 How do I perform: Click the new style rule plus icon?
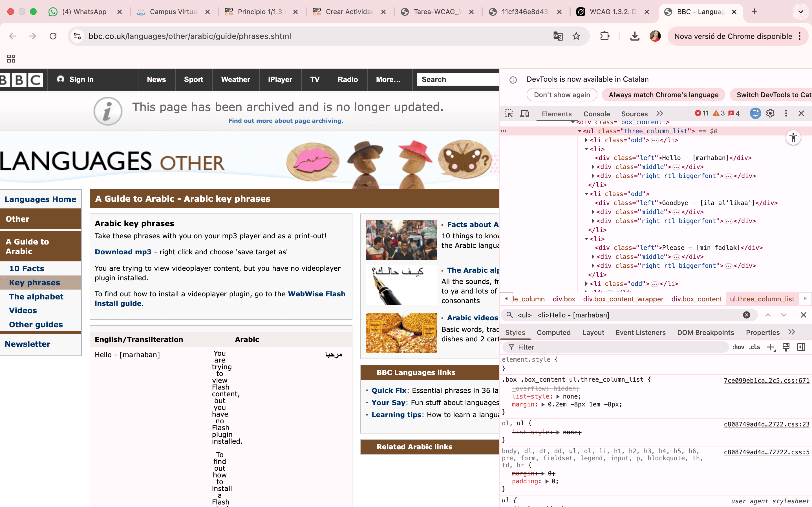click(771, 347)
